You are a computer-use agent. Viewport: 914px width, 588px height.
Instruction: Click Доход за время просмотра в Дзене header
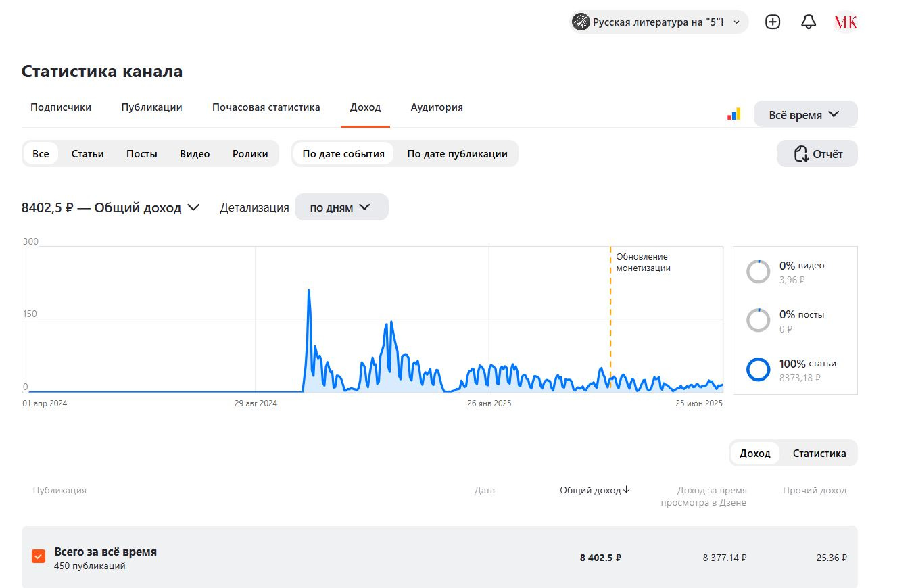coord(704,496)
